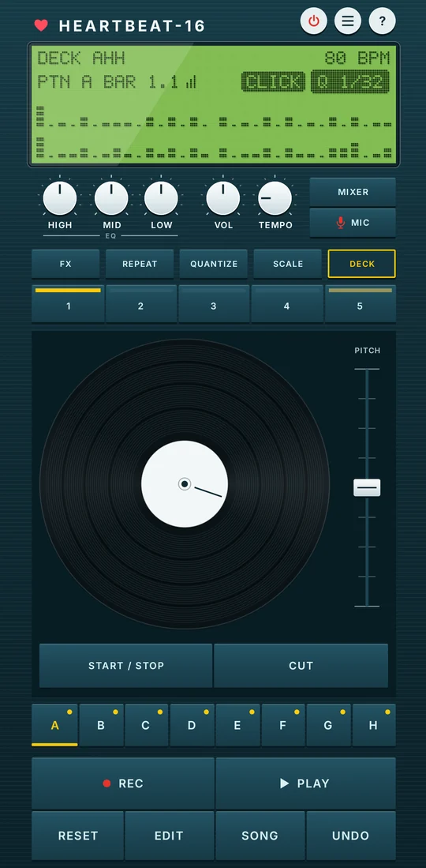Click the red power button icon
The height and width of the screenshot is (868, 426).
pos(314,21)
